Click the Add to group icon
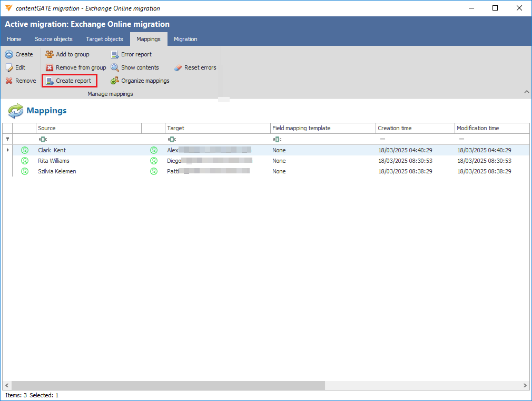 coord(50,54)
